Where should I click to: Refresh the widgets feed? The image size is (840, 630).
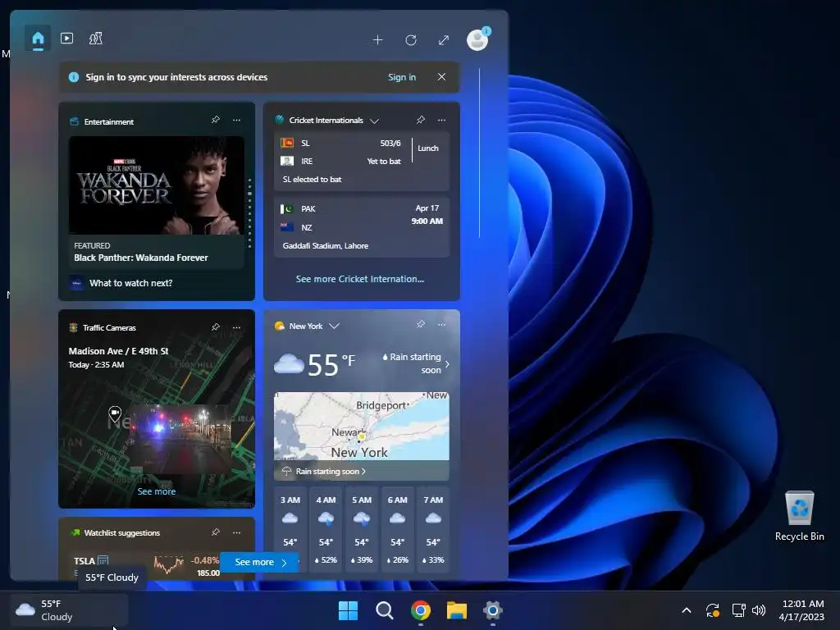pos(411,40)
